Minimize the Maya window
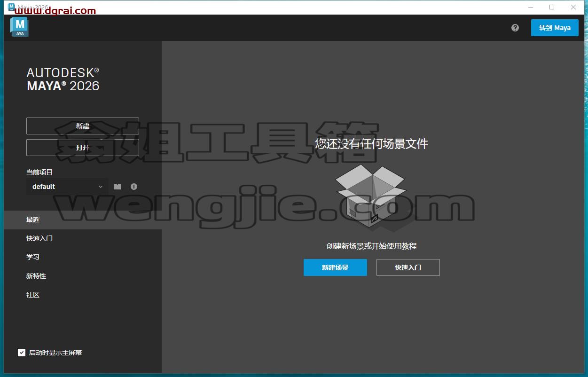The image size is (588, 377). [x=531, y=7]
